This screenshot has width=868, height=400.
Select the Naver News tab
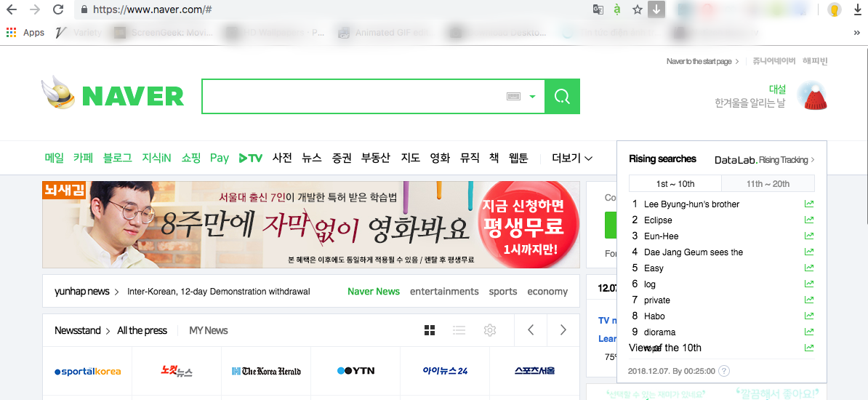(374, 292)
